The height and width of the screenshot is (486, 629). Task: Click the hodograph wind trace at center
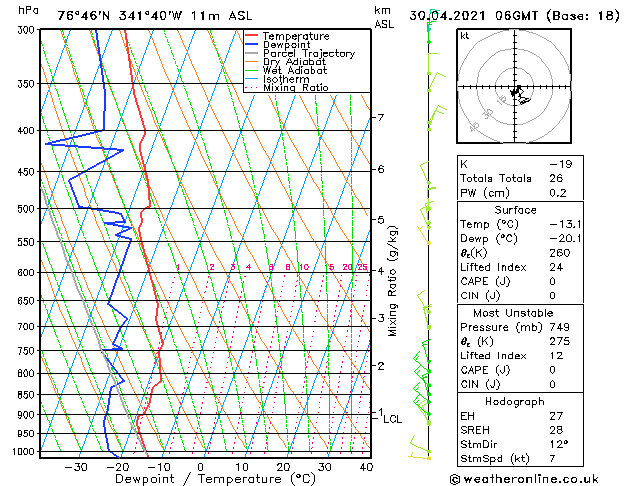click(519, 95)
